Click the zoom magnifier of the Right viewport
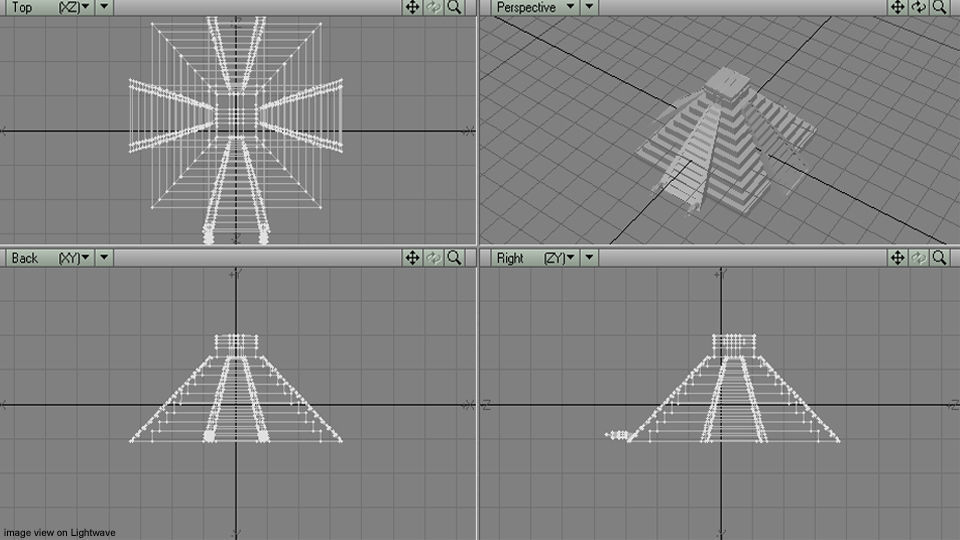The width and height of the screenshot is (960, 540). (x=939, y=258)
